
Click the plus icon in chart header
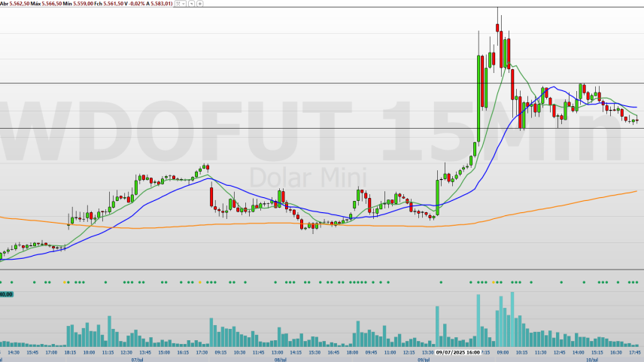[x=200, y=4]
